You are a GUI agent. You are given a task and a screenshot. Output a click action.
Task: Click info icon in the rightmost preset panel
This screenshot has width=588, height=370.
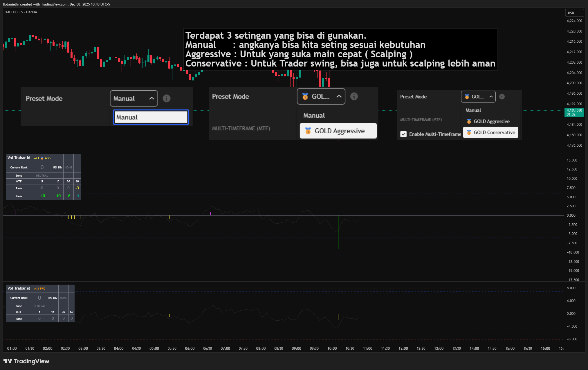click(x=502, y=97)
